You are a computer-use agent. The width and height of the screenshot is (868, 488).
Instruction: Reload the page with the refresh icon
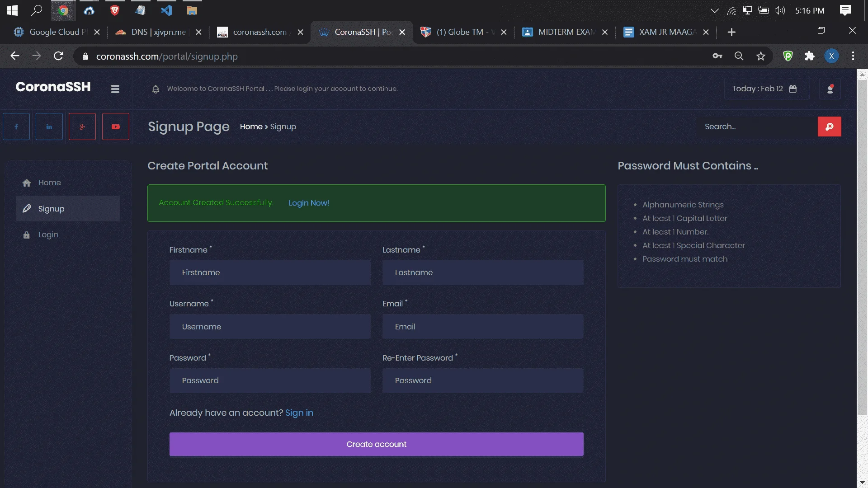[58, 56]
